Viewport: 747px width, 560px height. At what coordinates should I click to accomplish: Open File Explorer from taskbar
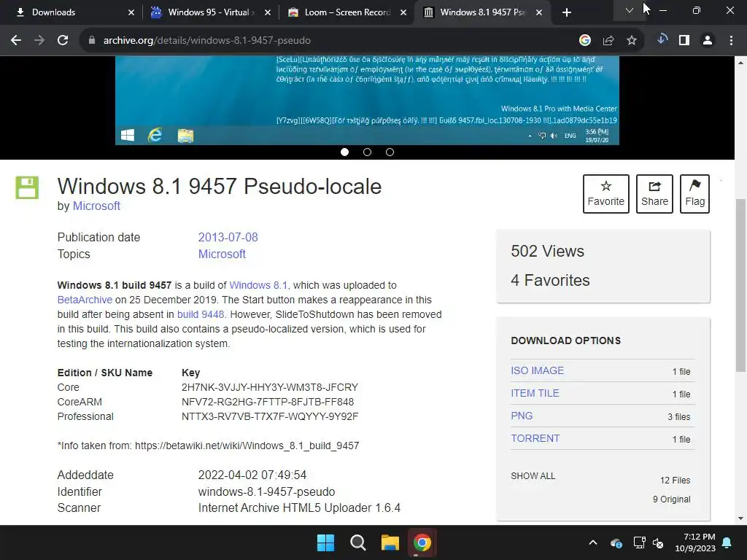click(390, 542)
